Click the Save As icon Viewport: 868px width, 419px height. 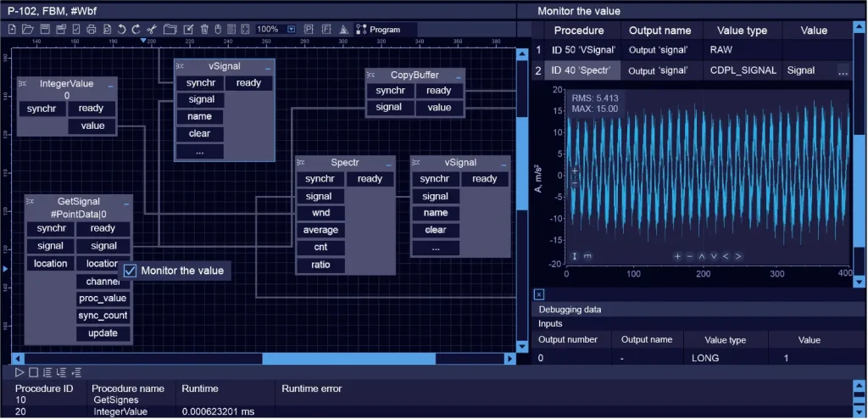pos(61,30)
